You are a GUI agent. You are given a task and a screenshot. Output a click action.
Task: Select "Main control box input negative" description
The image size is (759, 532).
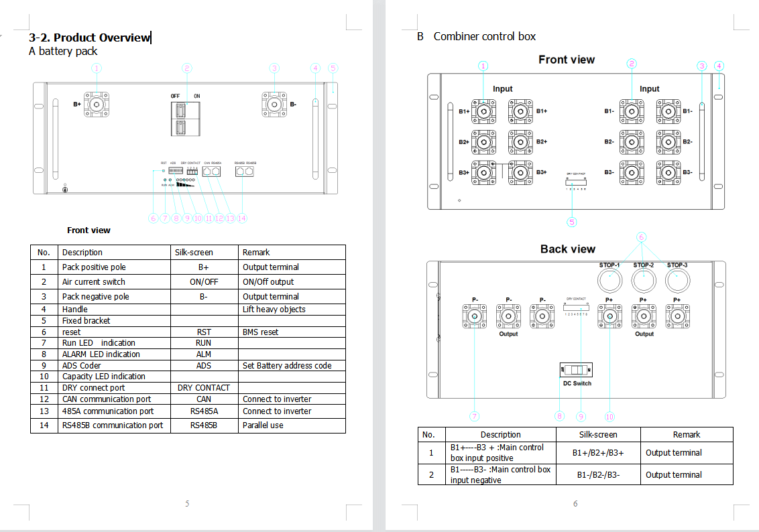[x=500, y=474]
